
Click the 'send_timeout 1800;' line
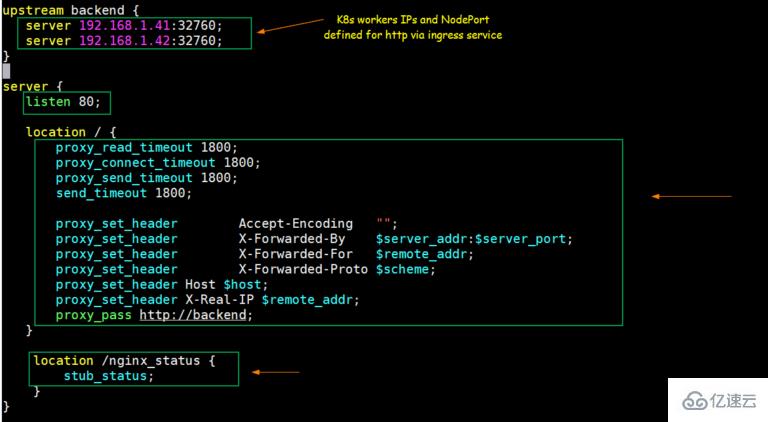123,193
